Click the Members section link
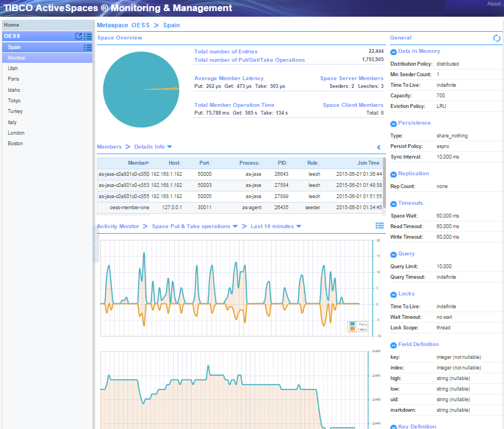 tap(109, 146)
